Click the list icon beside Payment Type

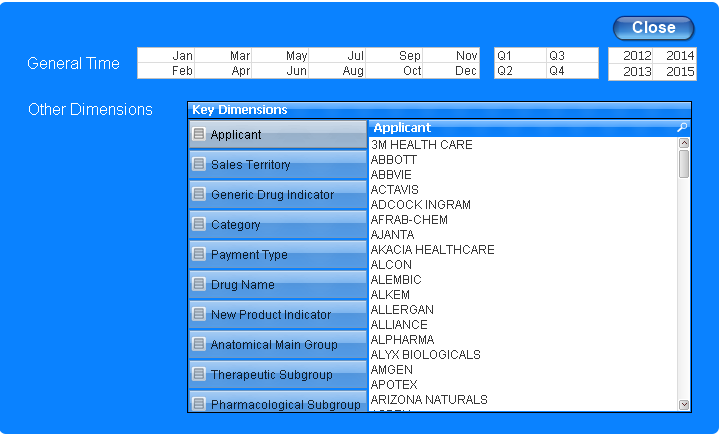(199, 254)
